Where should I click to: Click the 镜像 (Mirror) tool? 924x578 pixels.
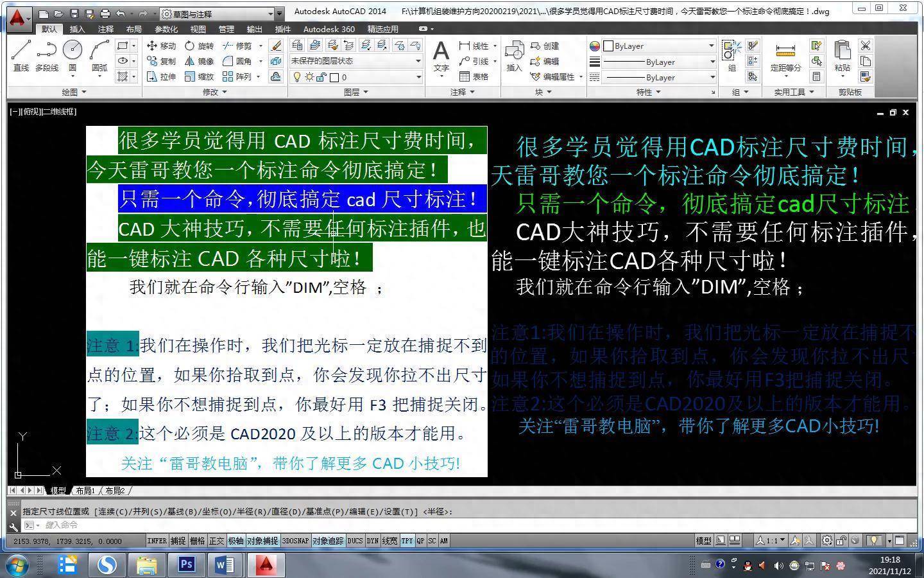click(x=199, y=61)
